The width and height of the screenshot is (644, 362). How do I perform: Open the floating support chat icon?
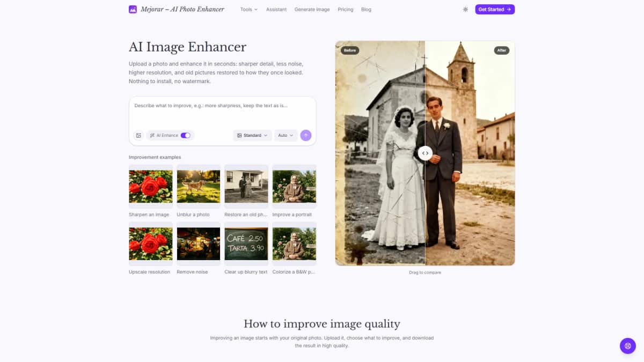[628, 346]
